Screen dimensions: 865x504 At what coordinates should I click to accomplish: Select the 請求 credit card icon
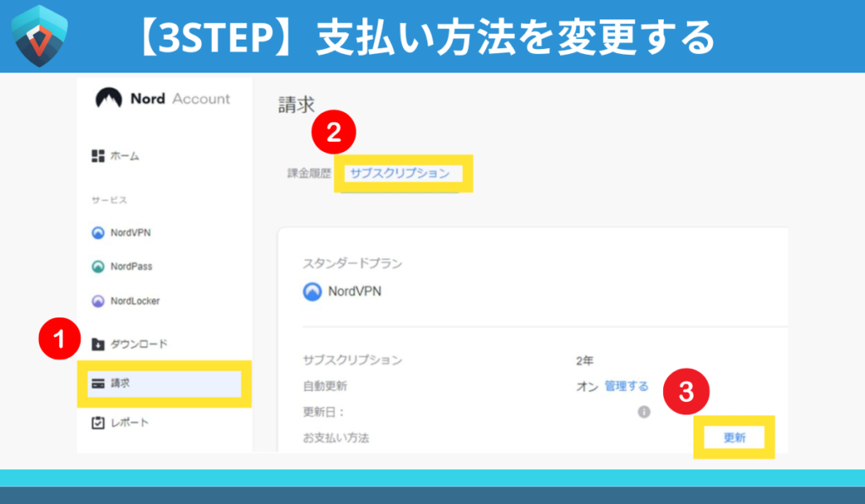pyautogui.click(x=97, y=383)
